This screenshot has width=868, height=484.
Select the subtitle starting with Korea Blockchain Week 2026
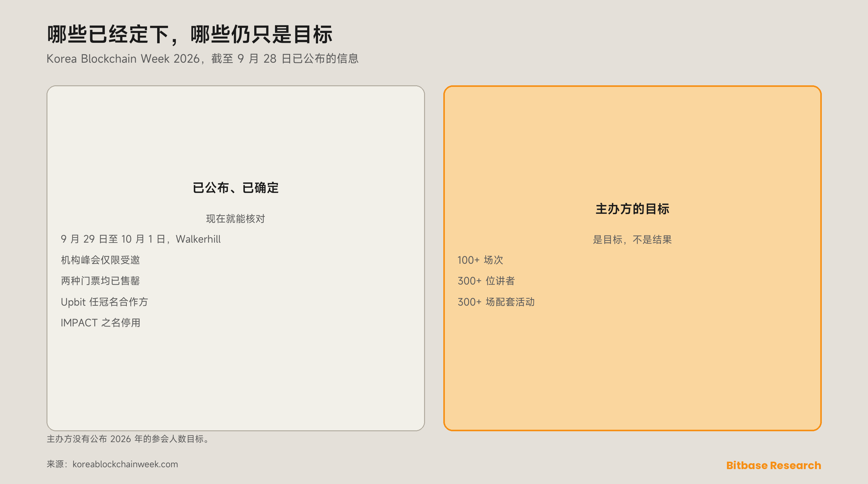pyautogui.click(x=202, y=59)
